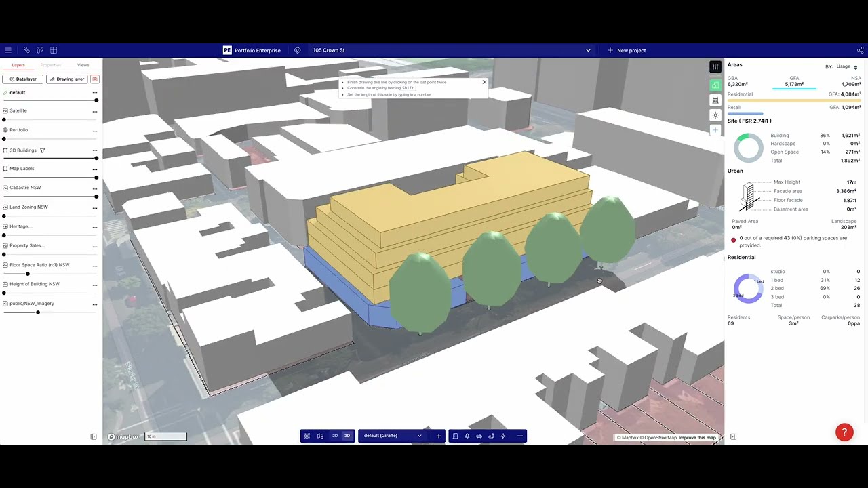Add new option with plus beside default (Giraffe)
The image size is (868, 488).
438,436
